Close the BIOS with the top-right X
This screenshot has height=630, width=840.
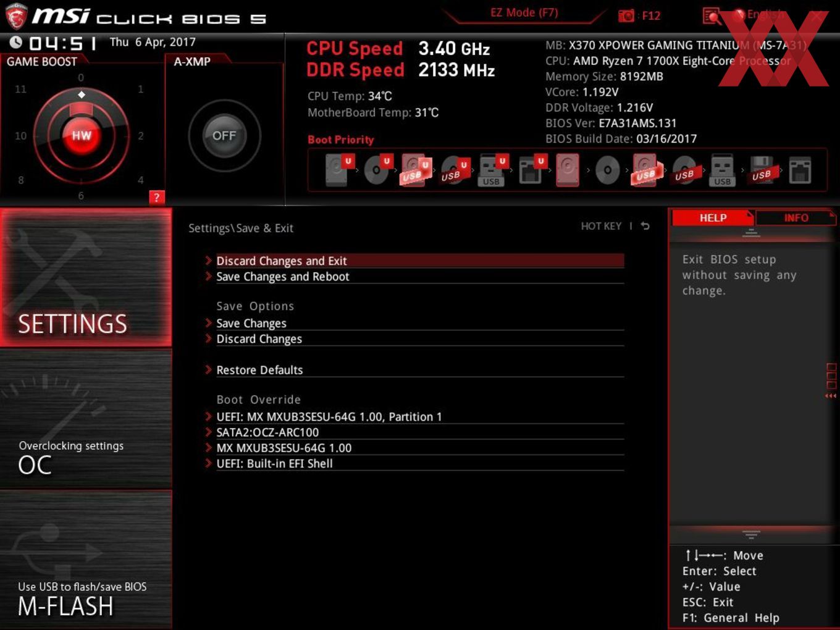coord(817,15)
